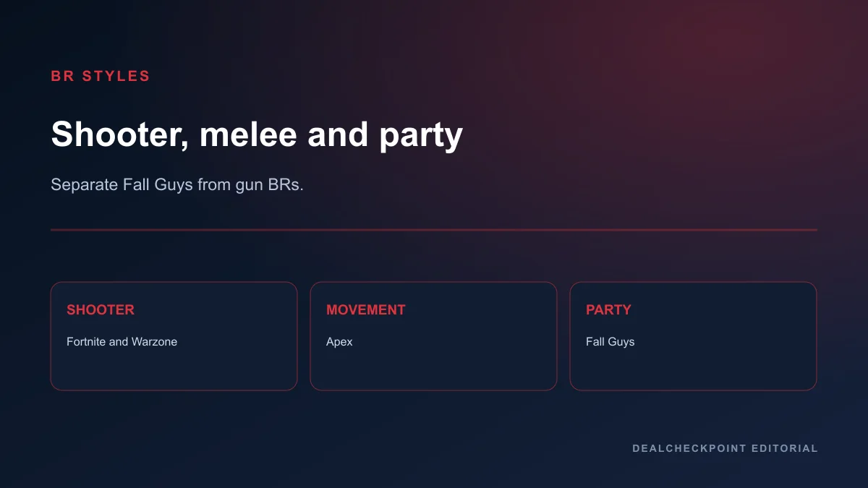Viewport: 868px width, 488px height.
Task: Open the MOVEMENT card
Action: point(433,336)
